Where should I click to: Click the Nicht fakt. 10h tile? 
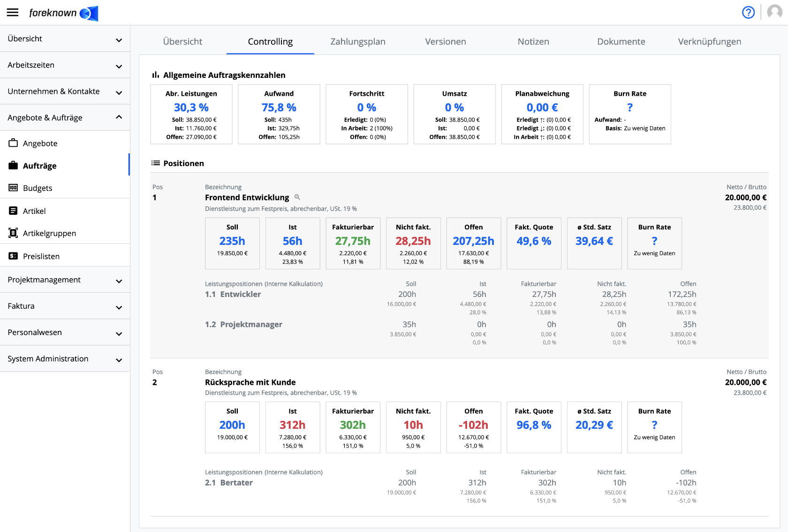(x=413, y=427)
